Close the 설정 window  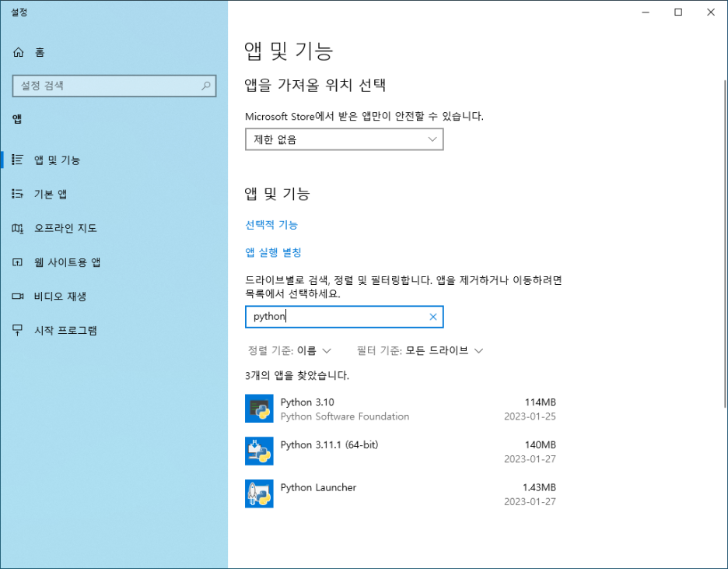tap(711, 12)
